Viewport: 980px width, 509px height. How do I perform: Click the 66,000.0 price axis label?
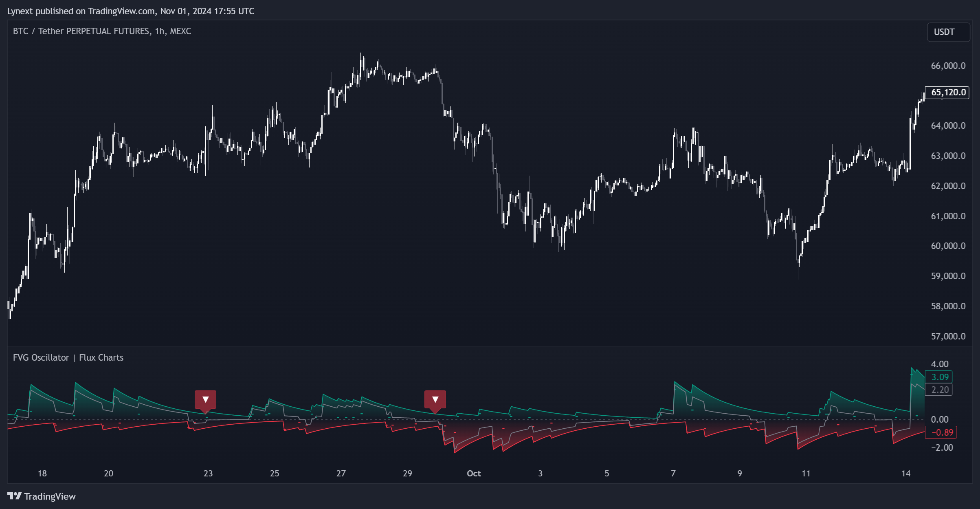(948, 66)
